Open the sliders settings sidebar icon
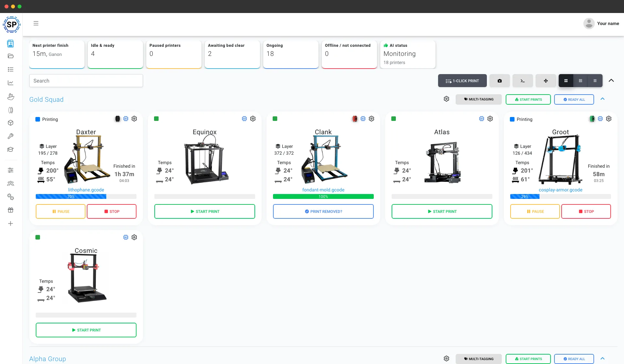The width and height of the screenshot is (624, 364). 11,170
